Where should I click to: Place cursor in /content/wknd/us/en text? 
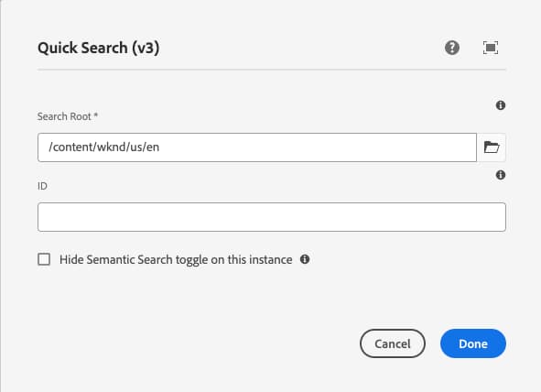click(x=103, y=147)
